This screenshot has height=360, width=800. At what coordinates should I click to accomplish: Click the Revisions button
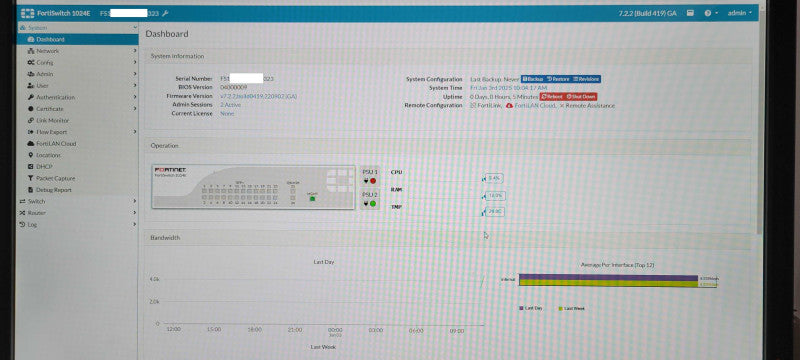pos(586,79)
